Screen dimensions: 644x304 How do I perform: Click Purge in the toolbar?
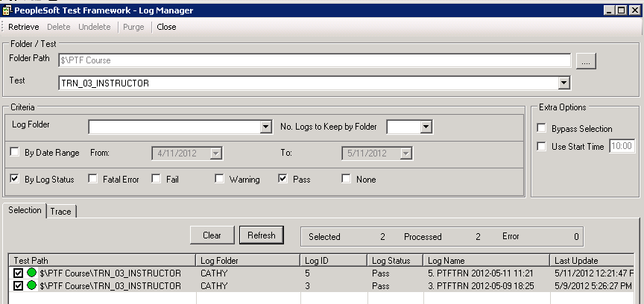tap(133, 27)
